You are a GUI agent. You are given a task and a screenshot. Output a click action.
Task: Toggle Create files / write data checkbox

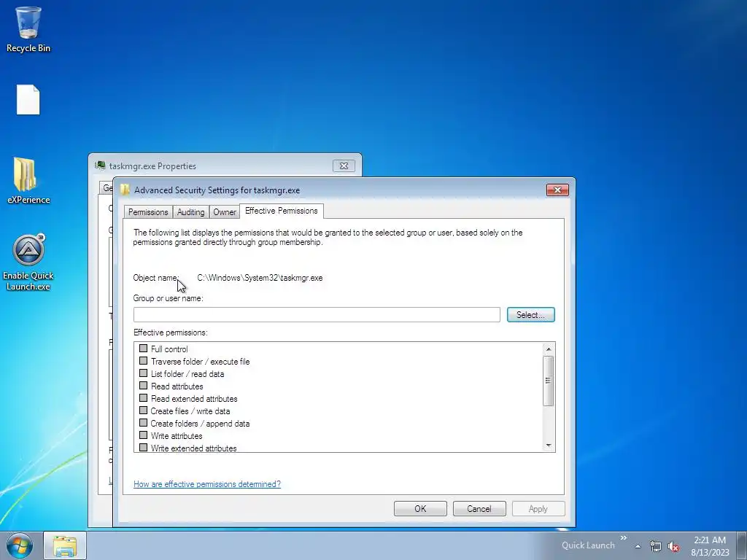pyautogui.click(x=144, y=411)
